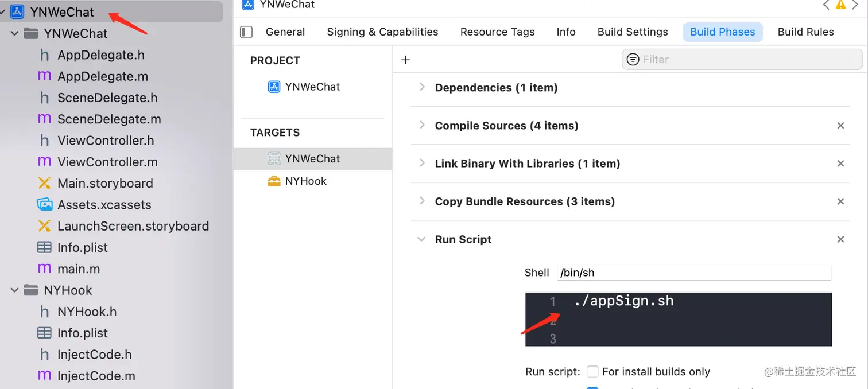Click the AppDelegate.h header file icon

44,55
